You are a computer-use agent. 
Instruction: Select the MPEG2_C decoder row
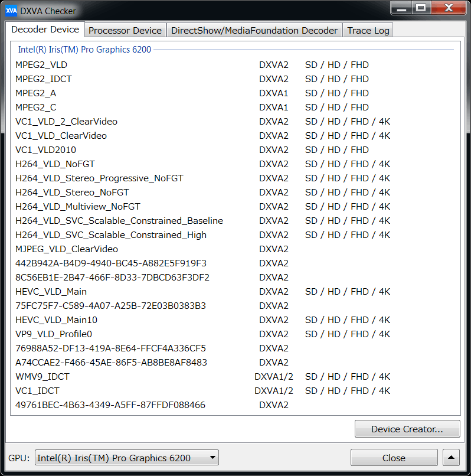(235, 107)
